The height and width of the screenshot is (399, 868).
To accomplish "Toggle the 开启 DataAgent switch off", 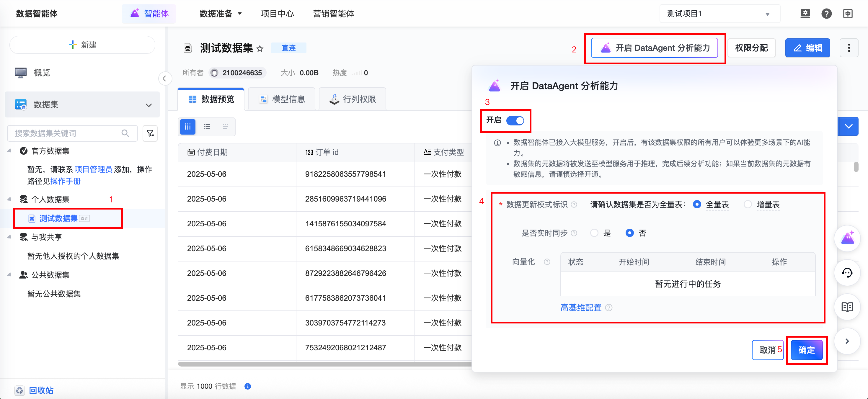I will 515,120.
